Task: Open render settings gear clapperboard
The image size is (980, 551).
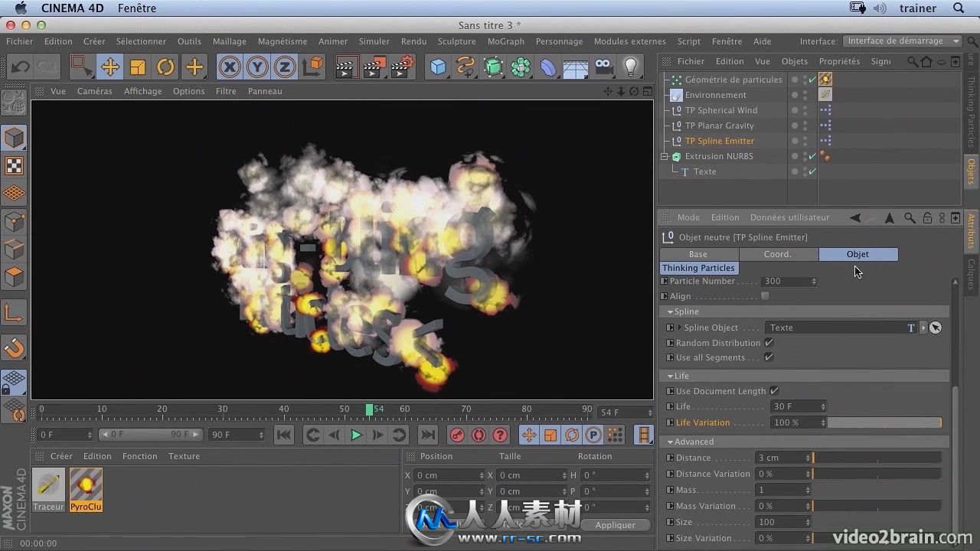Action: (403, 67)
